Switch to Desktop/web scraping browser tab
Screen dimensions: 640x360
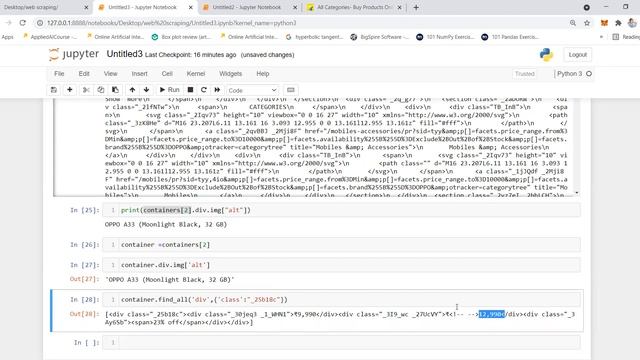(45, 7)
